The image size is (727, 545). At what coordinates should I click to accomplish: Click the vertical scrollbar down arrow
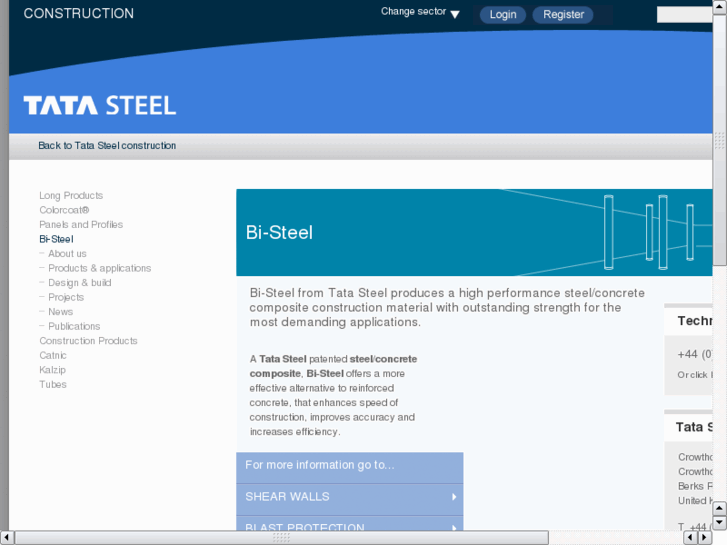coord(719,523)
